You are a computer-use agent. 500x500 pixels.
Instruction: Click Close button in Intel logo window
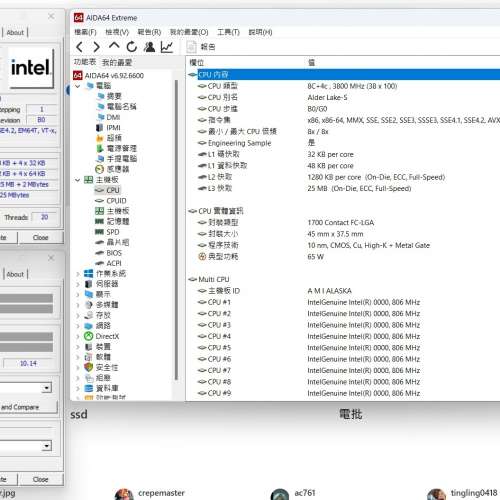(41, 237)
